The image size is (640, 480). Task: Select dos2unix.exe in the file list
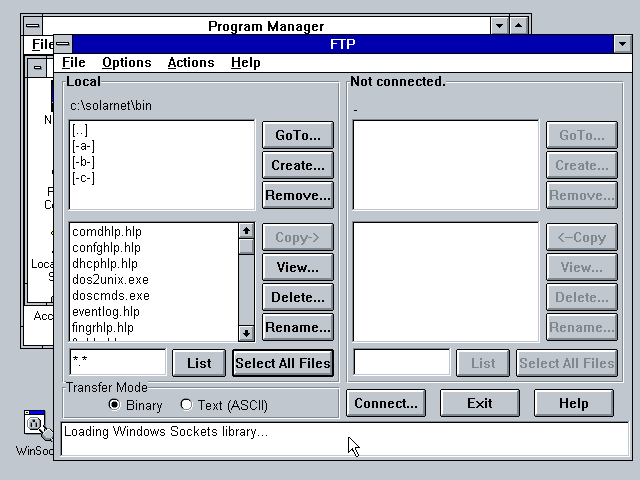tap(110, 280)
